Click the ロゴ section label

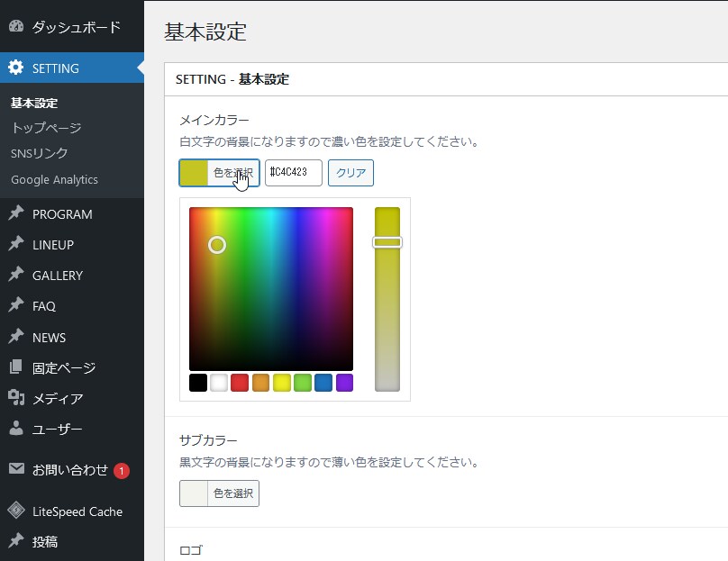coord(191,550)
